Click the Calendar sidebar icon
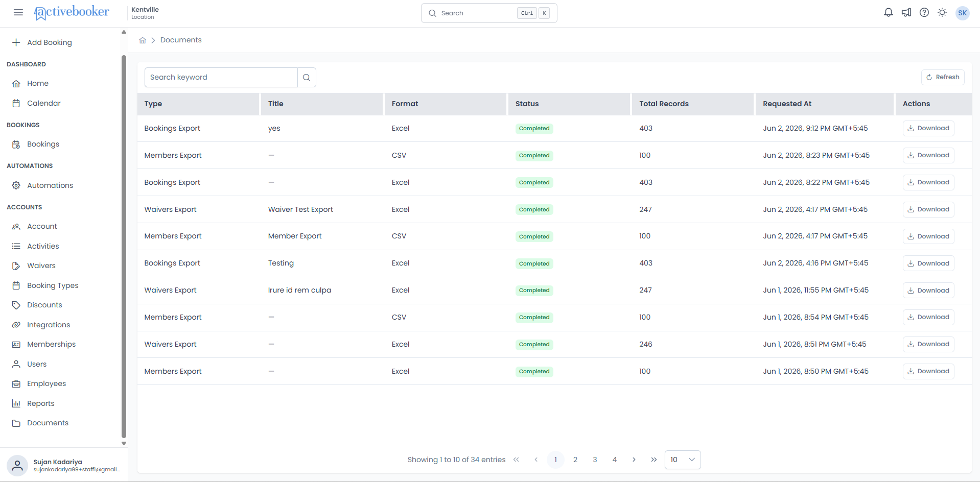This screenshot has width=980, height=482. pos(16,103)
